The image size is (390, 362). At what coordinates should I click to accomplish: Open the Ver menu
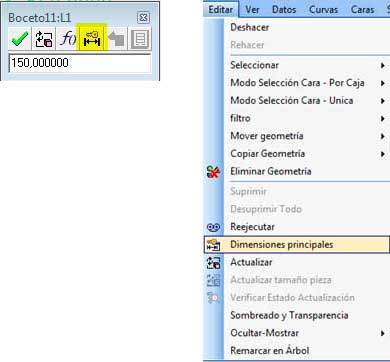[252, 9]
